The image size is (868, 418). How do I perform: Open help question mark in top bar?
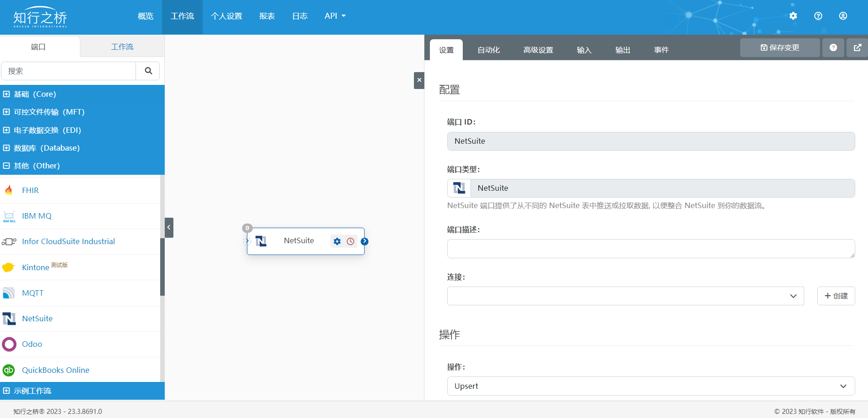[818, 16]
